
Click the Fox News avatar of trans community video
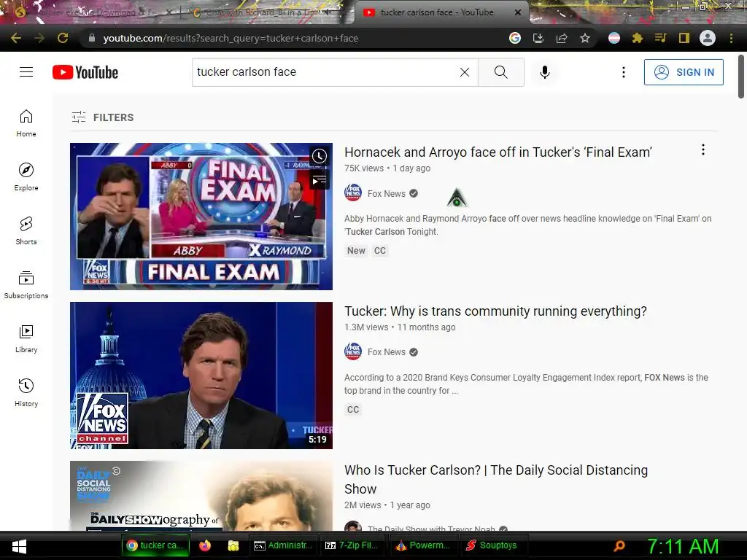click(x=353, y=351)
